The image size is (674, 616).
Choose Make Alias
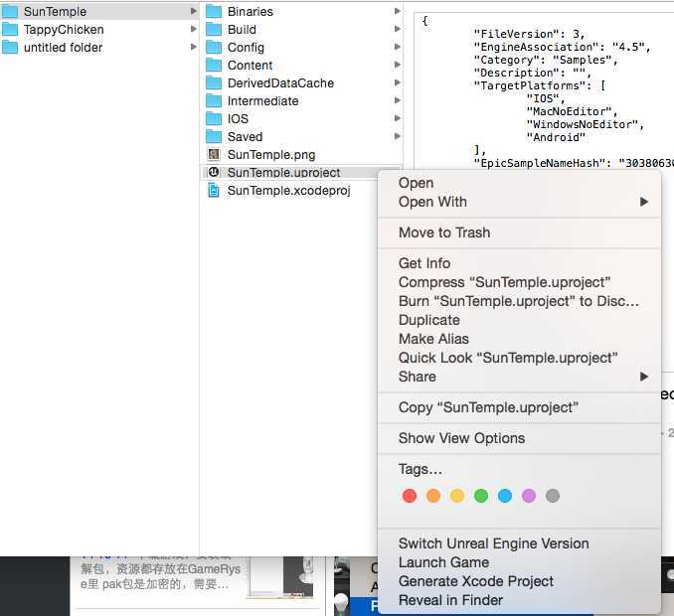point(519,339)
